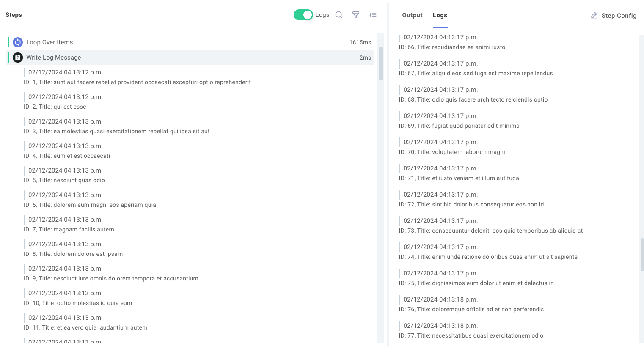Screen dimensions: 644x346
Task: Click log entry ID: 3 ea molestias quasi
Action: click(x=117, y=131)
